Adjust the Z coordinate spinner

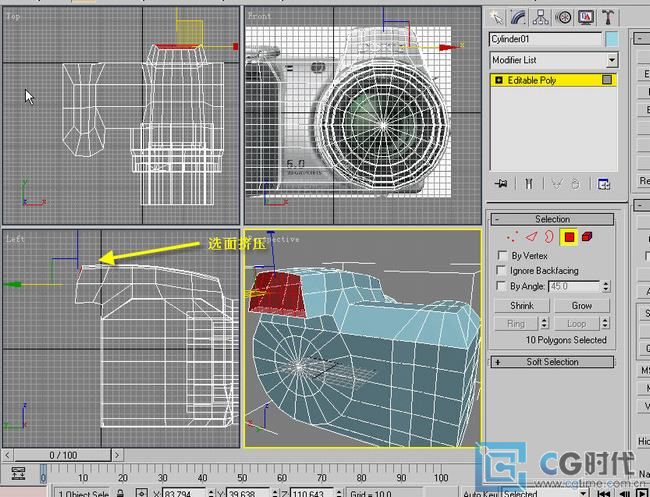(x=339, y=493)
